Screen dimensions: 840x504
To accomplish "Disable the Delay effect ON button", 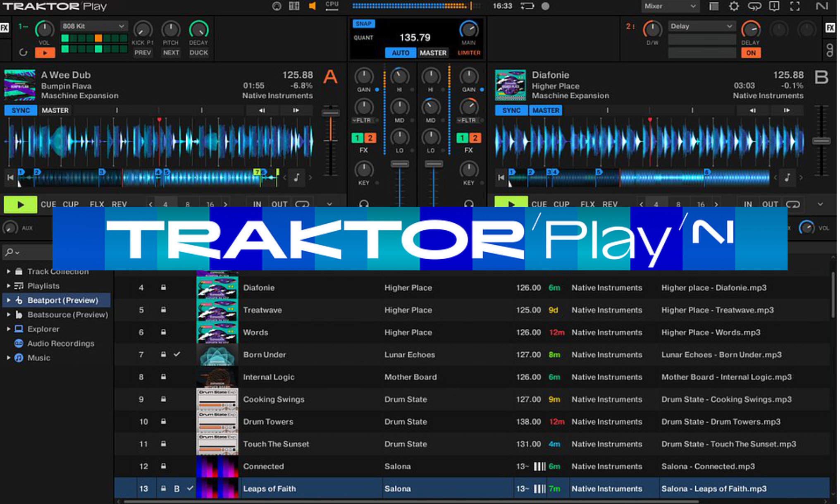I will pos(751,53).
